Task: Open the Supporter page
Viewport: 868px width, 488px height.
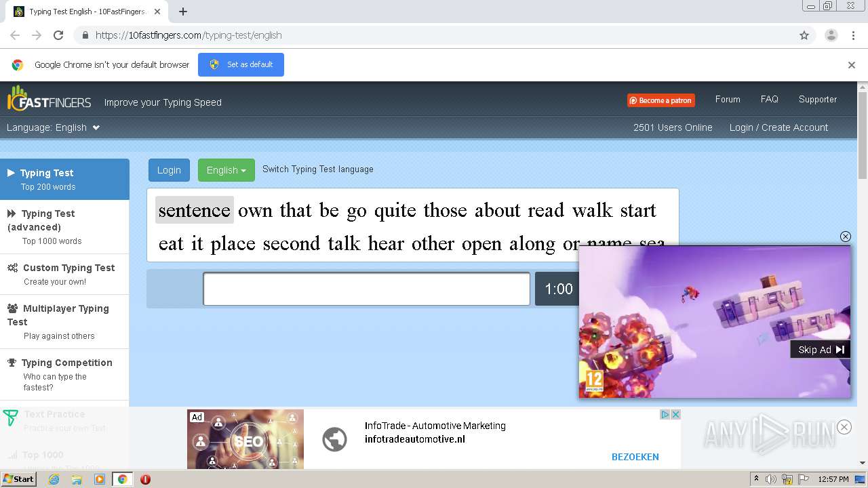Action: 818,99
